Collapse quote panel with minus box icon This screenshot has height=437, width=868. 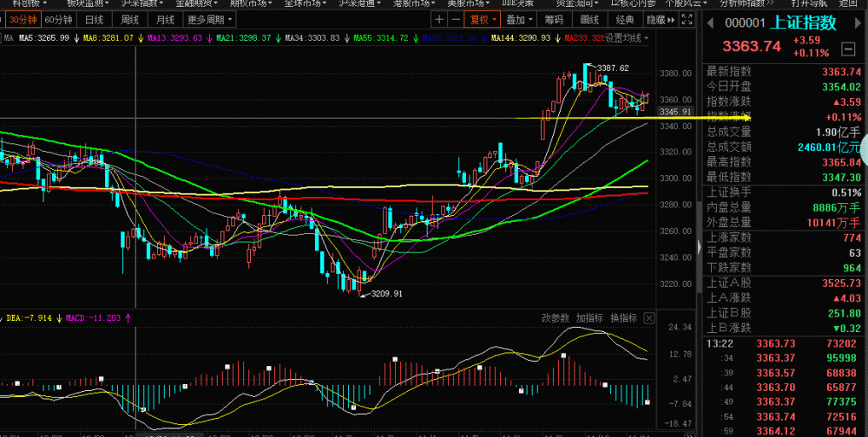click(x=847, y=49)
